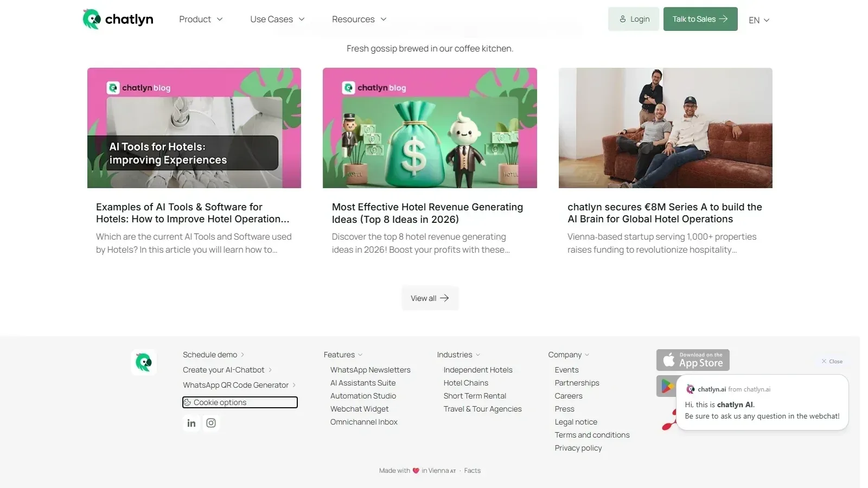The width and height of the screenshot is (868, 488).
Task: Close the chatlyn AI chat popup
Action: click(x=832, y=361)
